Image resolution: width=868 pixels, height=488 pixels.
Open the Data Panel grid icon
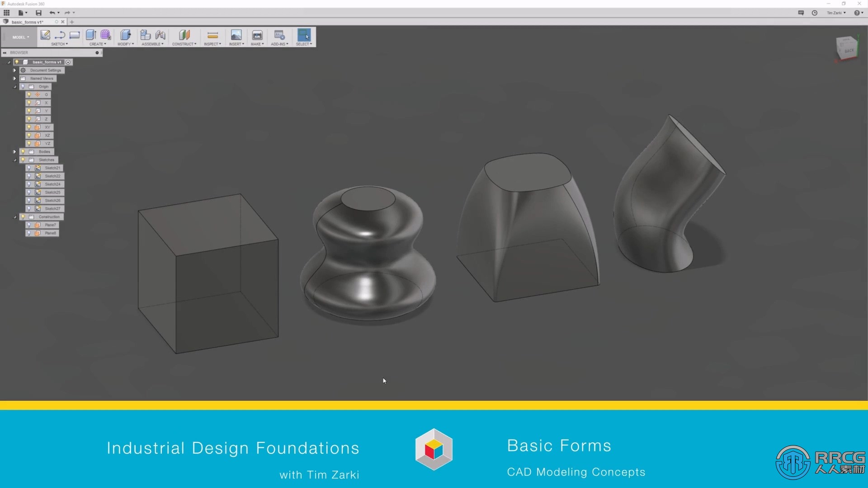tap(7, 13)
